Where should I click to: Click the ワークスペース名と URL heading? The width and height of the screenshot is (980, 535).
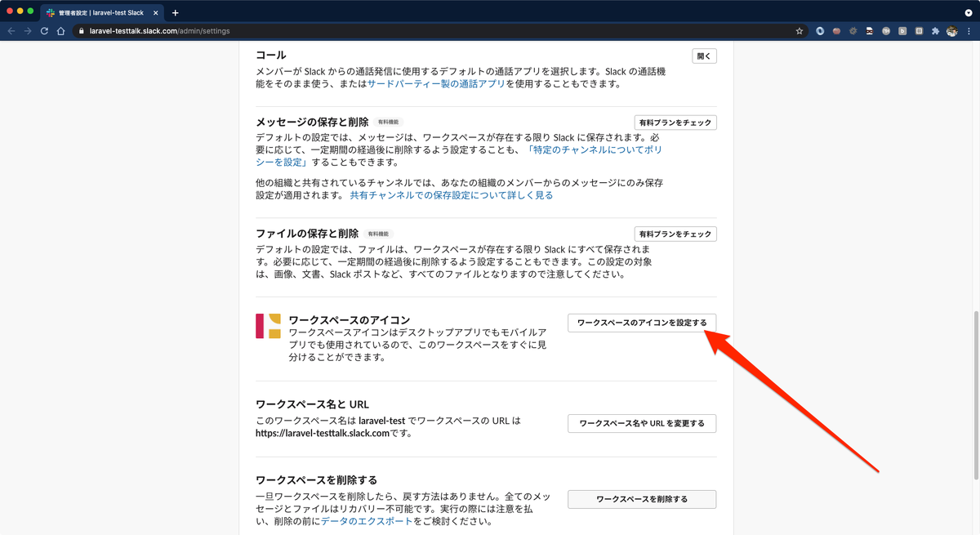pos(313,404)
